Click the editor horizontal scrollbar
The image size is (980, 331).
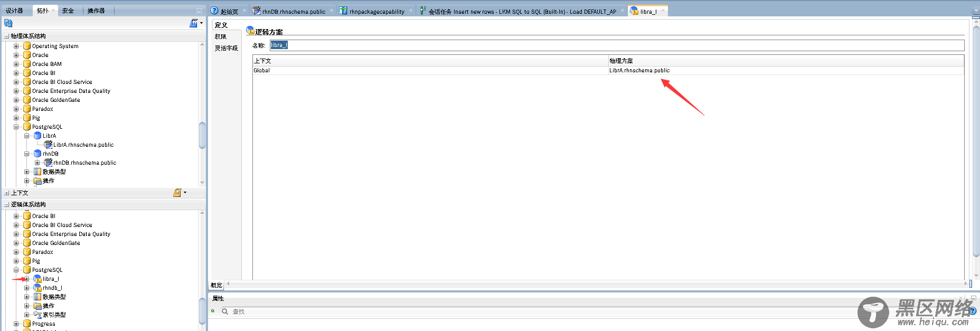pyautogui.click(x=596, y=284)
